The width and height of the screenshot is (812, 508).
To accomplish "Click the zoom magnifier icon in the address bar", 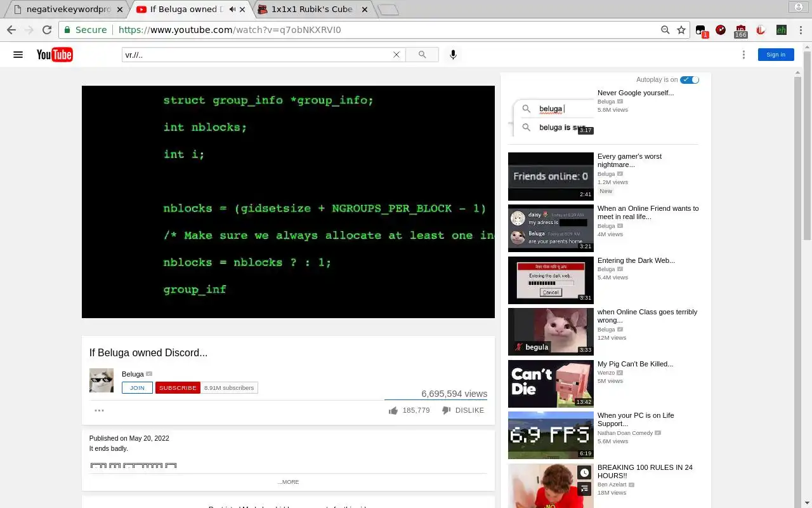I will tap(665, 30).
